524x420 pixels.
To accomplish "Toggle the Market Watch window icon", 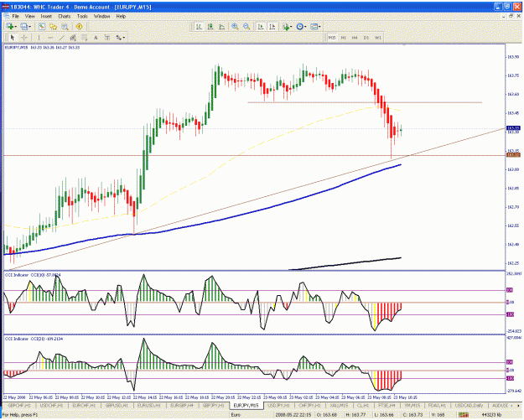I will [42, 26].
